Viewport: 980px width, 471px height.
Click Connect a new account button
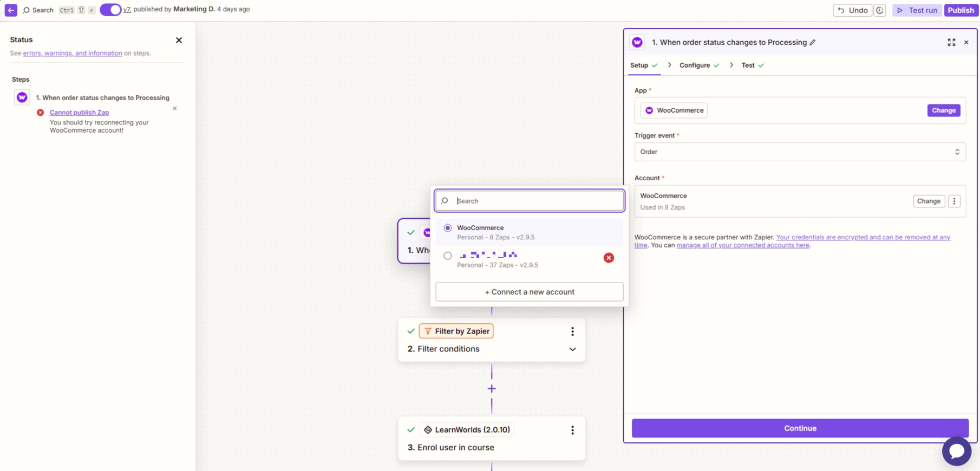click(529, 292)
